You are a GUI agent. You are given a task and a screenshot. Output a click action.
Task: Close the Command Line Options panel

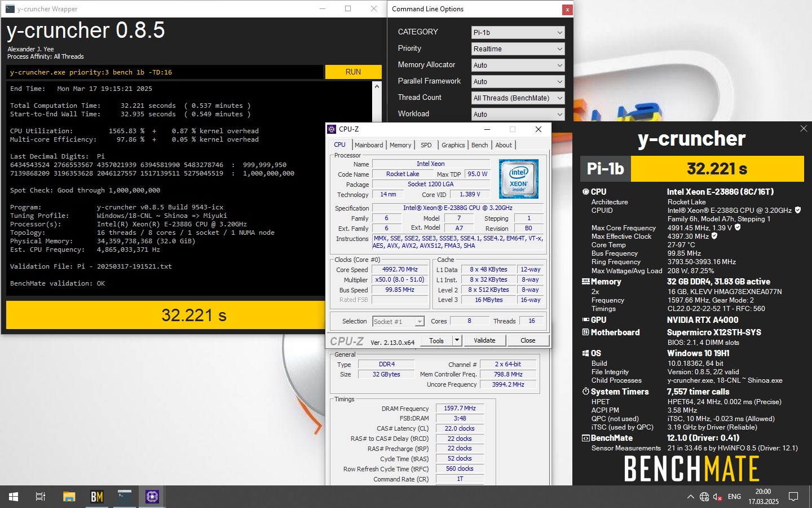pos(567,10)
